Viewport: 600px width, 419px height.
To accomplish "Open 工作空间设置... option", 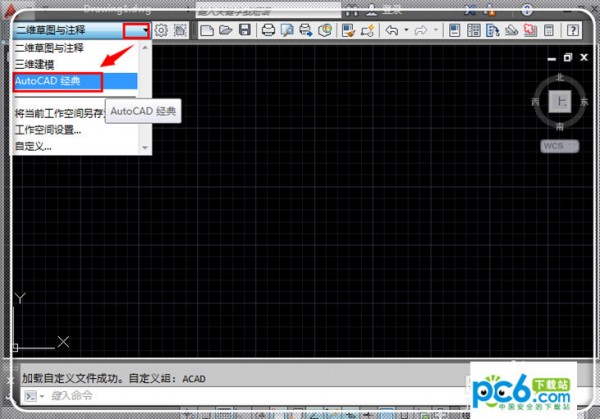I will pos(48,130).
